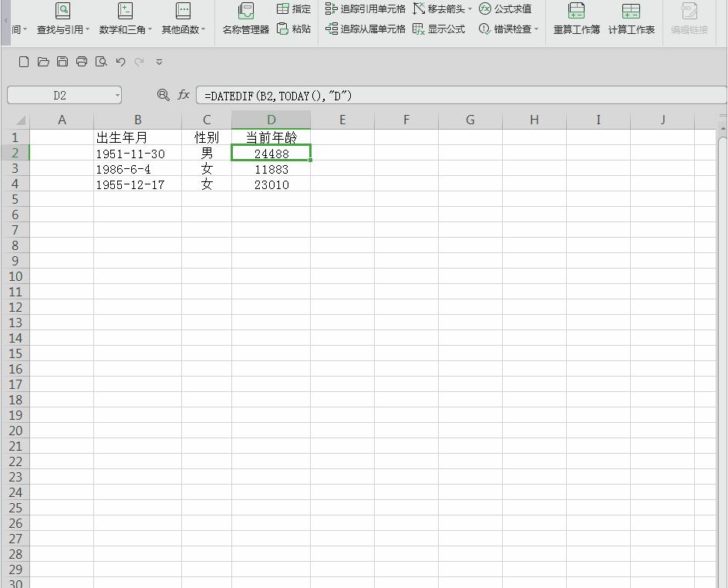Viewport: 728px width, 588px height.
Task: Click the new blank document icon
Action: pos(24,62)
